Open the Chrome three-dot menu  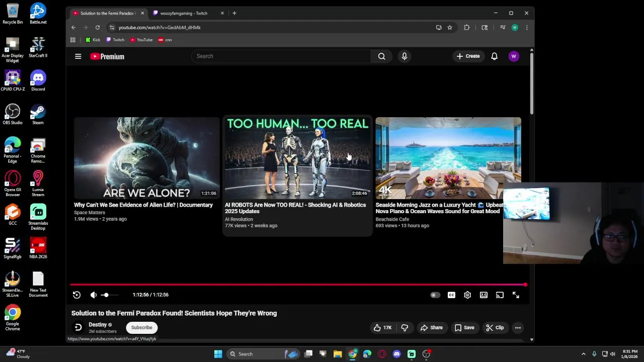[527, 28]
